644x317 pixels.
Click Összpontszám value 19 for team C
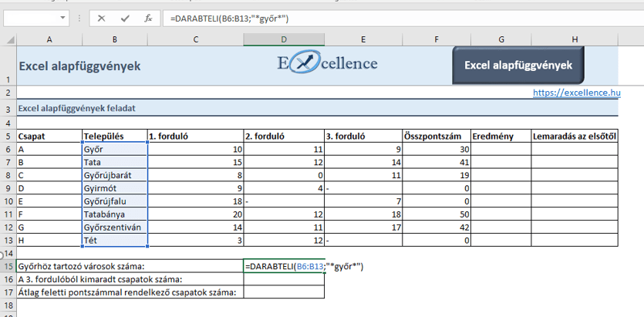437,175
